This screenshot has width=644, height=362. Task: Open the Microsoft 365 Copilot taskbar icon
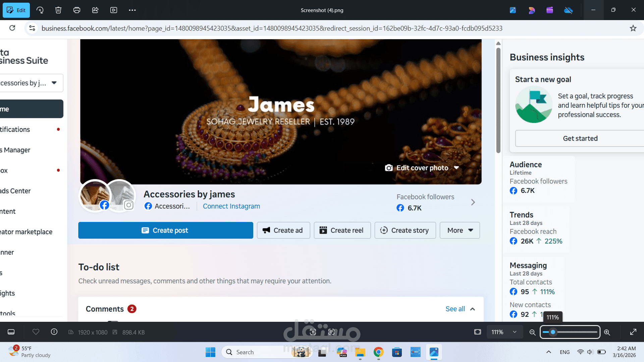(x=342, y=352)
